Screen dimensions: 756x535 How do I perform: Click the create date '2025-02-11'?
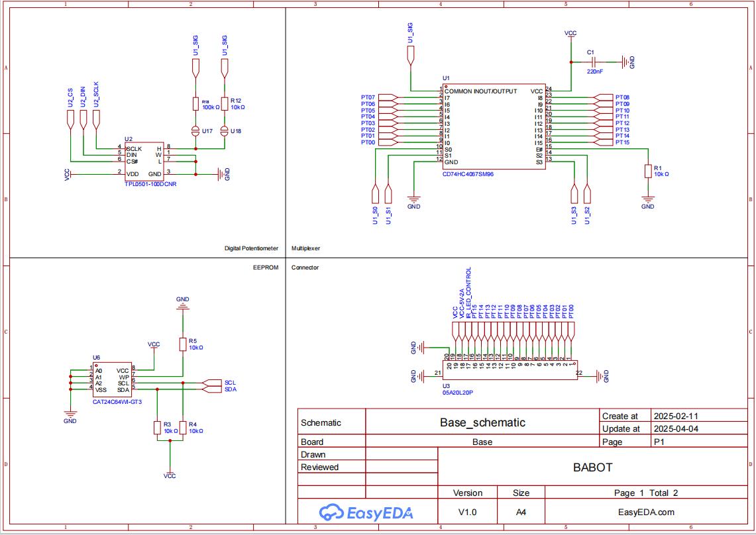click(x=676, y=416)
